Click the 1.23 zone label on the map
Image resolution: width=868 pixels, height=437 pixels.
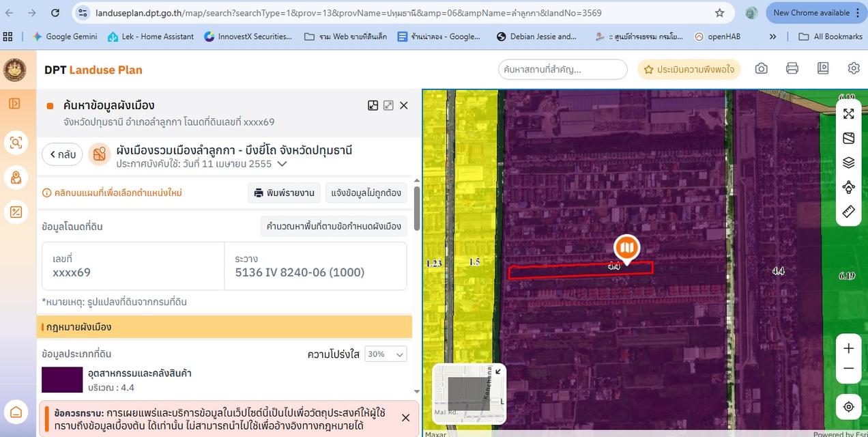point(434,263)
